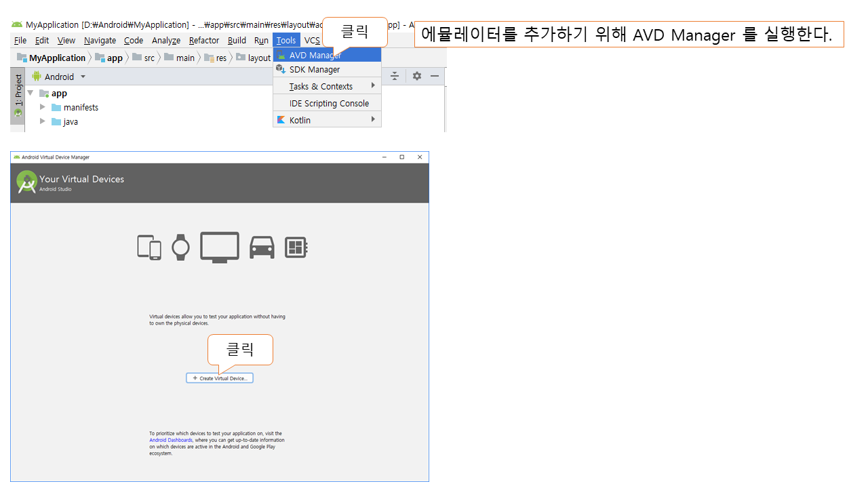Click the Wear OS watch icon
868x488 pixels.
click(180, 247)
